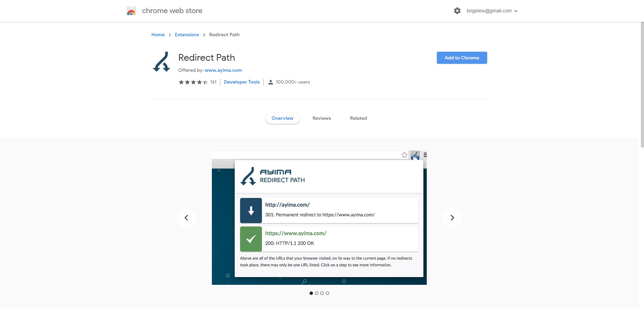Click the https://www.ayima.com/ green URL text

[x=296, y=233]
